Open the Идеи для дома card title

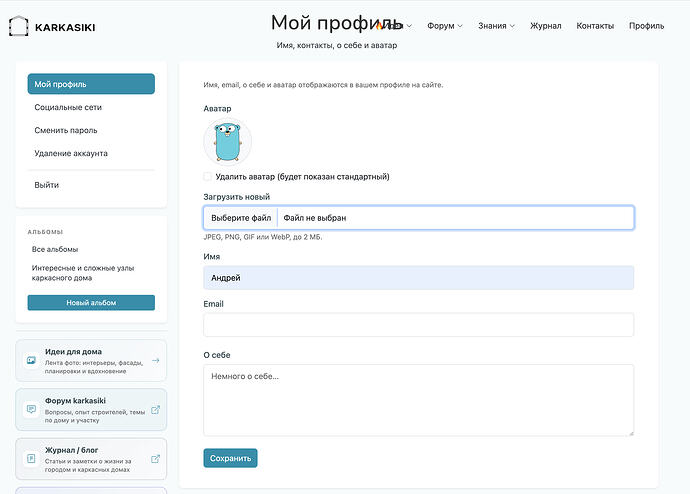pos(73,351)
